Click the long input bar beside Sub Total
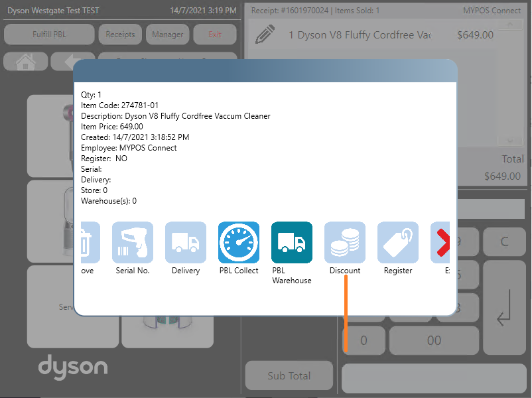 (434, 378)
